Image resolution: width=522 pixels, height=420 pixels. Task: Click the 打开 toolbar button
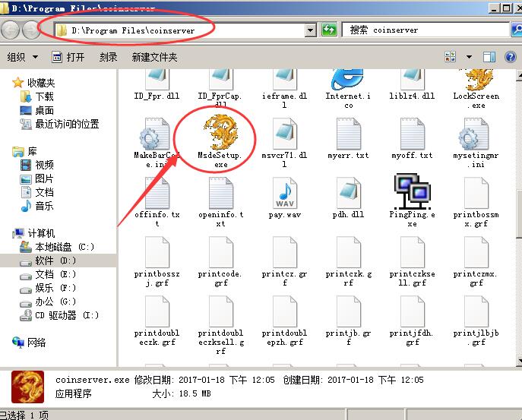(68, 57)
